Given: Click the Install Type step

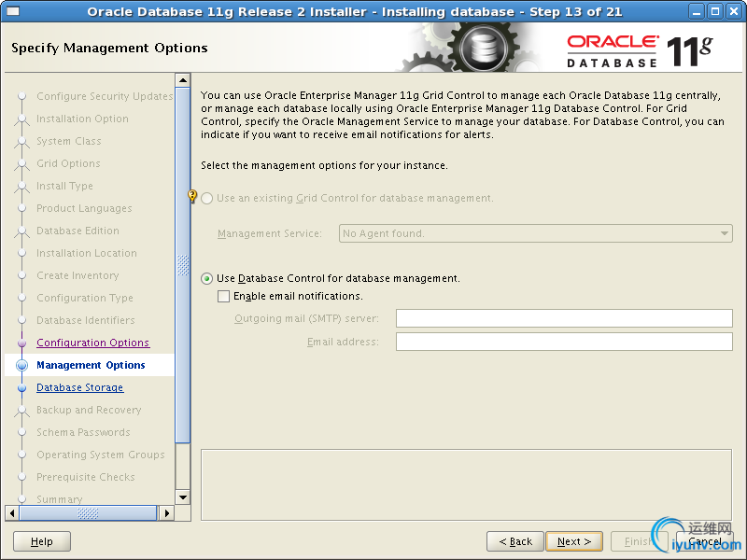Looking at the screenshot, I should pos(64,186).
